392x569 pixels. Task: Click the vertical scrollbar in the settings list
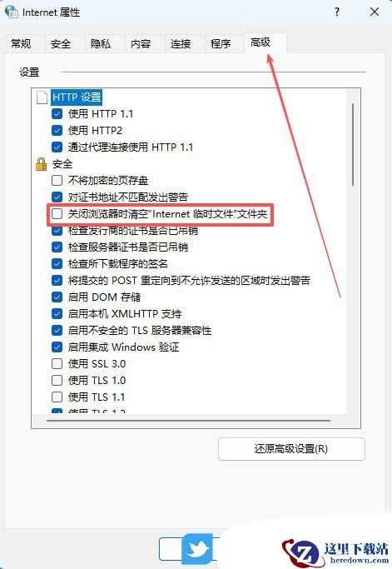[x=353, y=144]
